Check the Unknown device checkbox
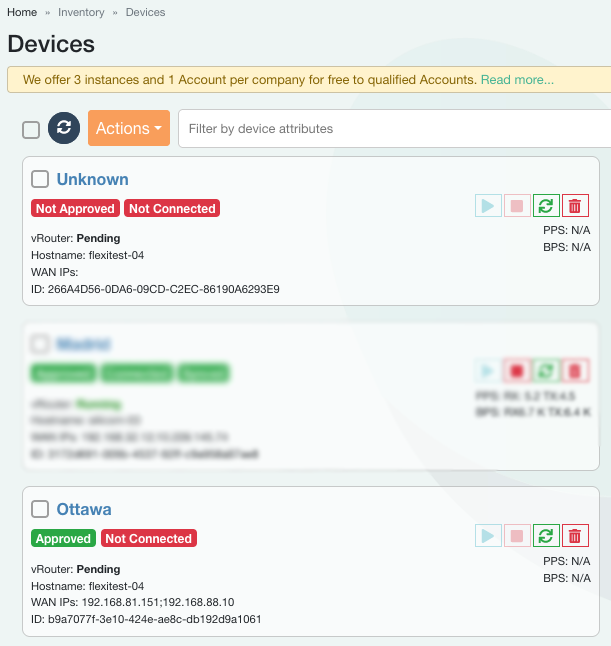Viewport: 611px width, 646px height. (x=40, y=179)
